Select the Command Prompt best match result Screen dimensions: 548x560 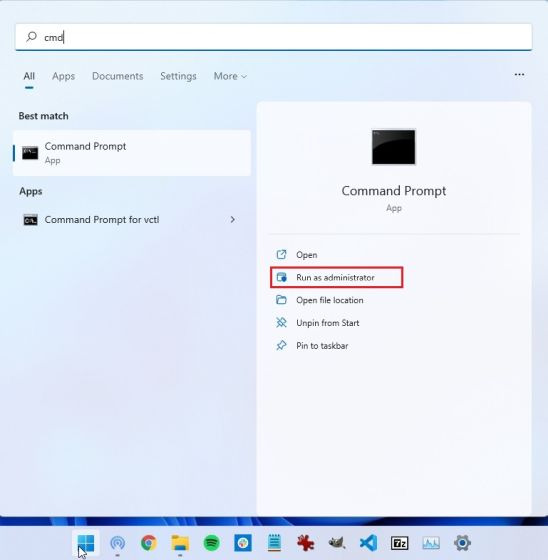coord(132,153)
